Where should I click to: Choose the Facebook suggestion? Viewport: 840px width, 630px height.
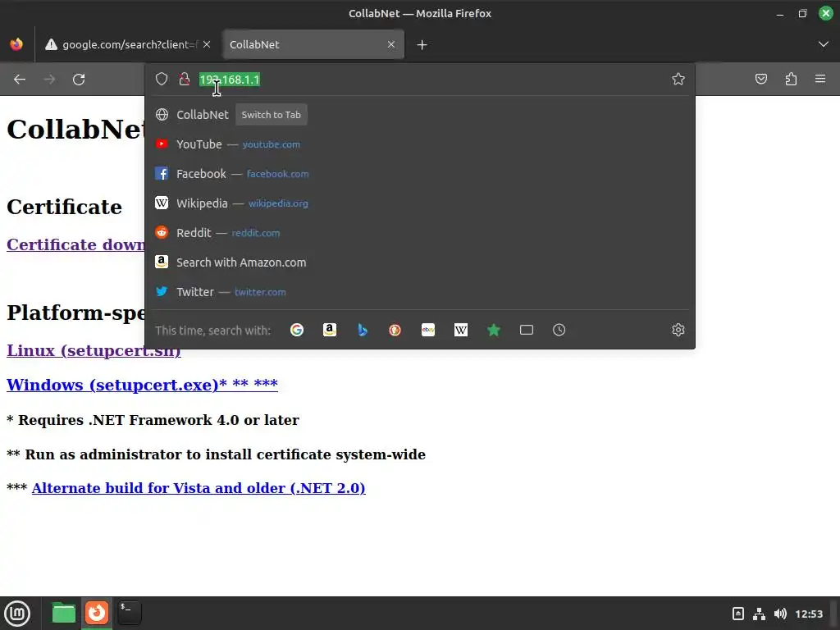click(x=420, y=174)
